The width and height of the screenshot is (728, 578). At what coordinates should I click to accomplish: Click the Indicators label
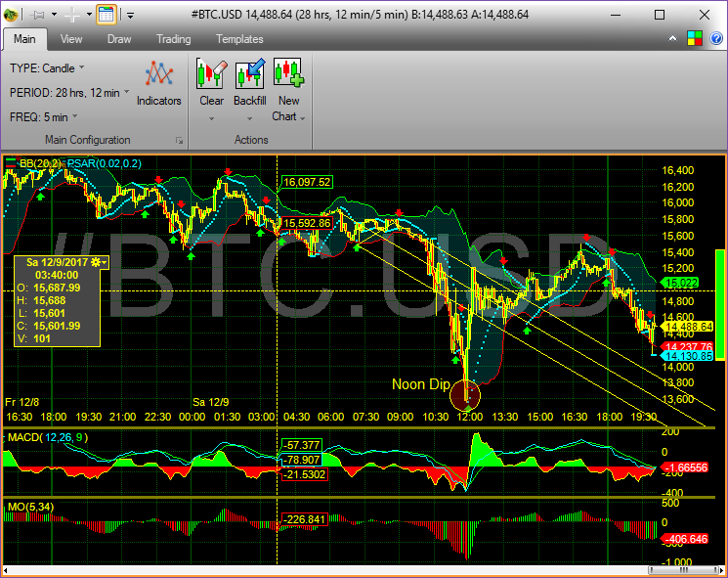158,101
